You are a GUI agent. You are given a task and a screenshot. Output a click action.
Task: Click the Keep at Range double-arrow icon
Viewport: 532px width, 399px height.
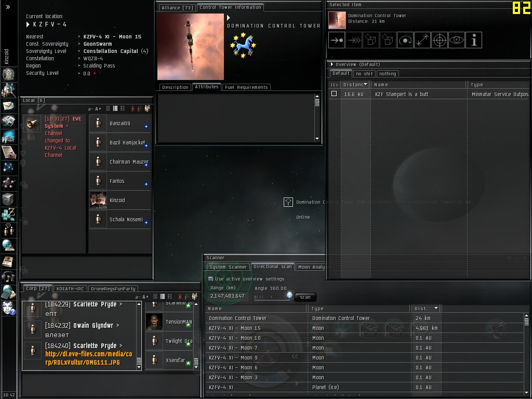(x=422, y=41)
